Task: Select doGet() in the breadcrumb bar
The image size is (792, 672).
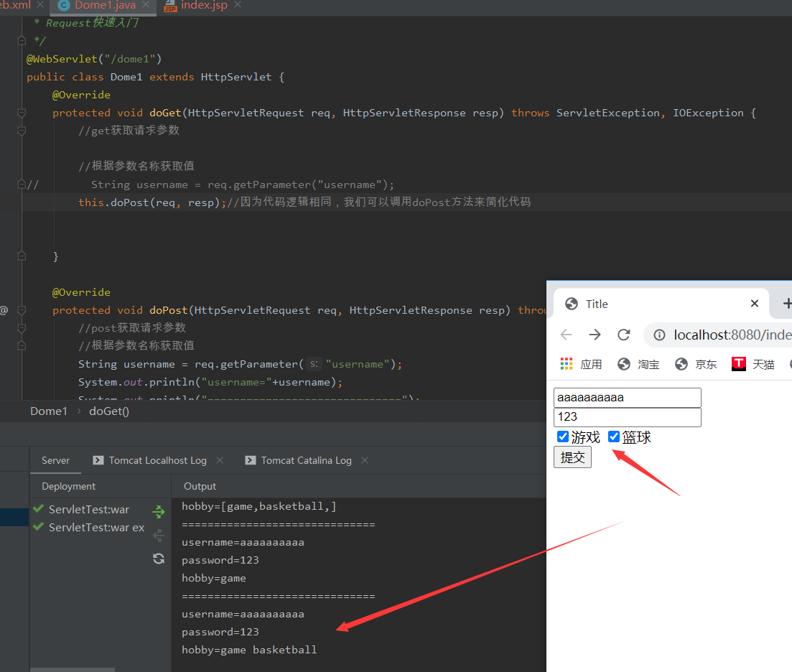Action: point(109,411)
